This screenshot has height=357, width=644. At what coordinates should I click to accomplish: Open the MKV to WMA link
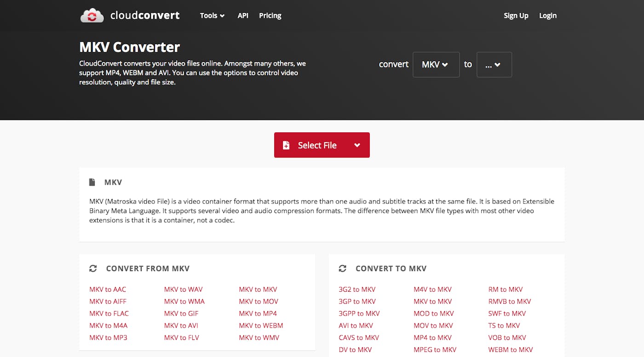(x=184, y=301)
